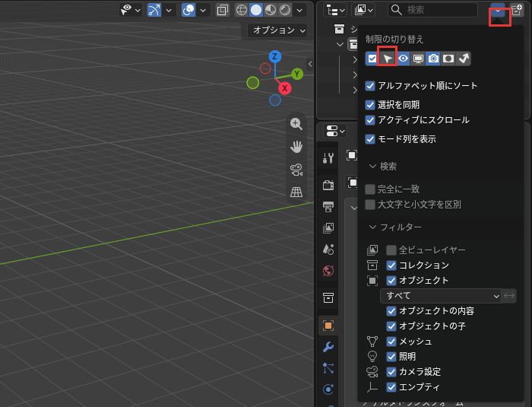Toggle the indirect only restriction column
Viewport: 532px width, 407px height.
[x=464, y=59]
